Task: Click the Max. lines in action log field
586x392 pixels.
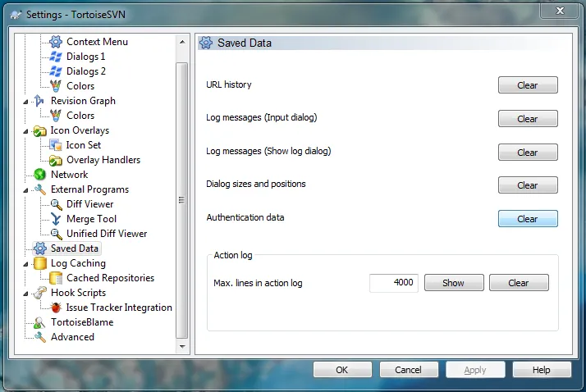Action: pyautogui.click(x=393, y=283)
